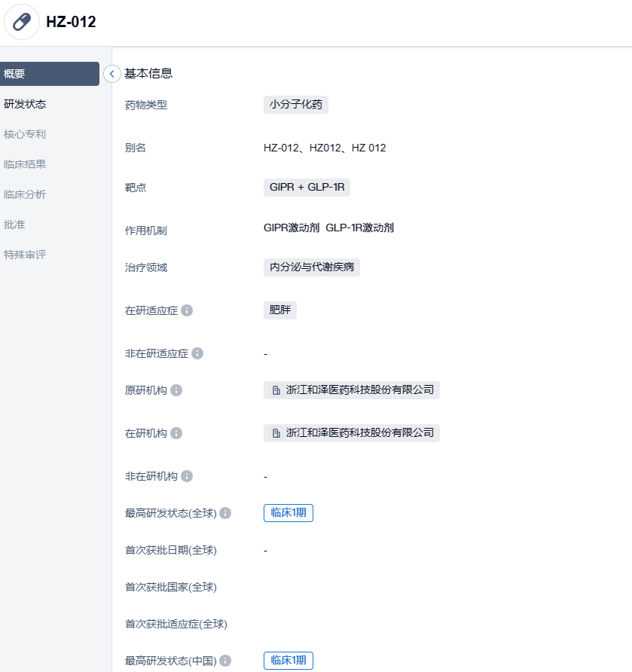
Task: Switch to the 研发状态 tab
Action: tap(25, 104)
